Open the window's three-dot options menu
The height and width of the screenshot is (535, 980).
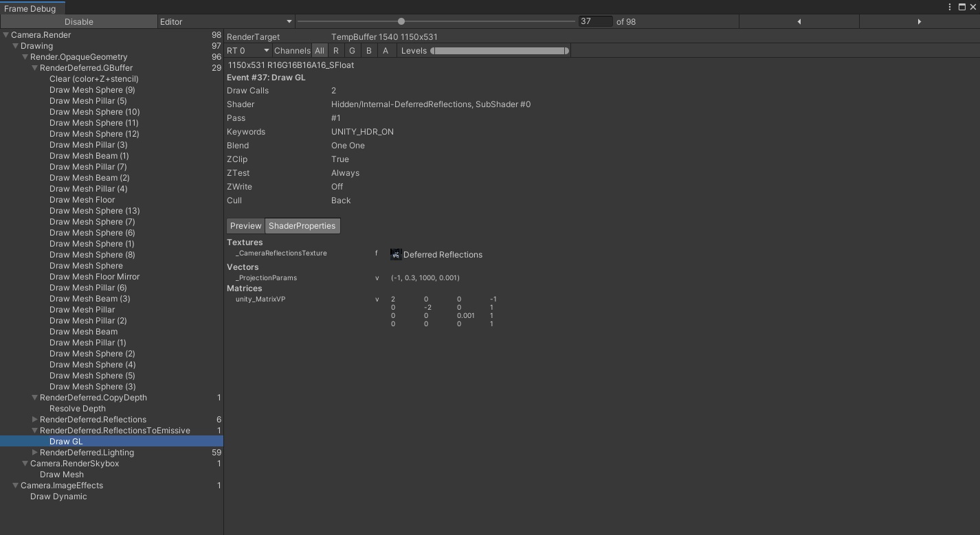[x=950, y=7]
